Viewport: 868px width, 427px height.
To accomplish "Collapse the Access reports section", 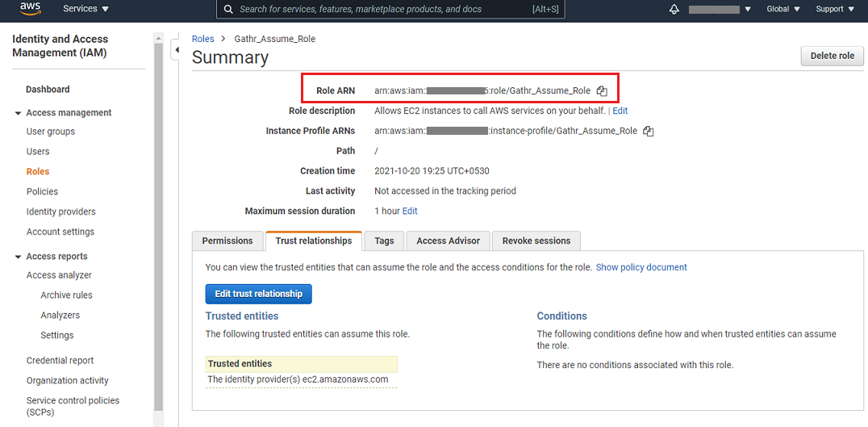I will tap(19, 257).
